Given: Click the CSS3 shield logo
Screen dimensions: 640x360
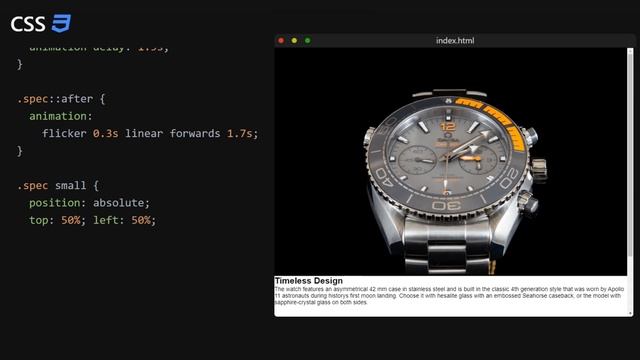Looking at the screenshot, I should click(61, 23).
